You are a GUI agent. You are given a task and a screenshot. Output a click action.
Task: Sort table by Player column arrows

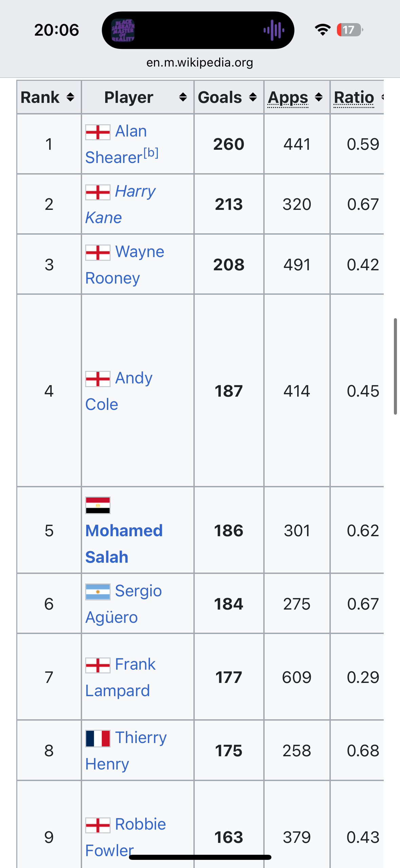183,97
